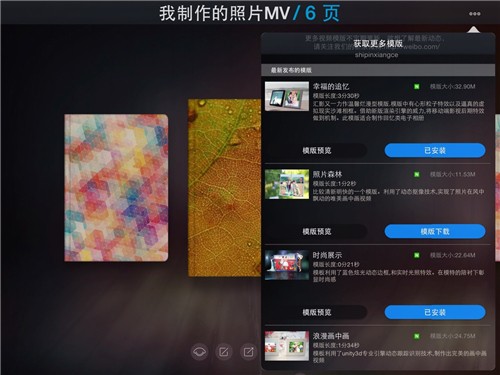Click the 模版大小:22.64M size label
The height and width of the screenshot is (375, 500).
[452, 255]
